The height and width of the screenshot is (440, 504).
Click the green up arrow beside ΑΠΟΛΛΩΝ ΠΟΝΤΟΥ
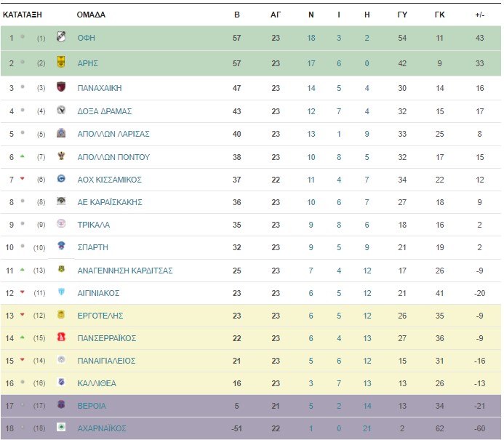pyautogui.click(x=22, y=156)
